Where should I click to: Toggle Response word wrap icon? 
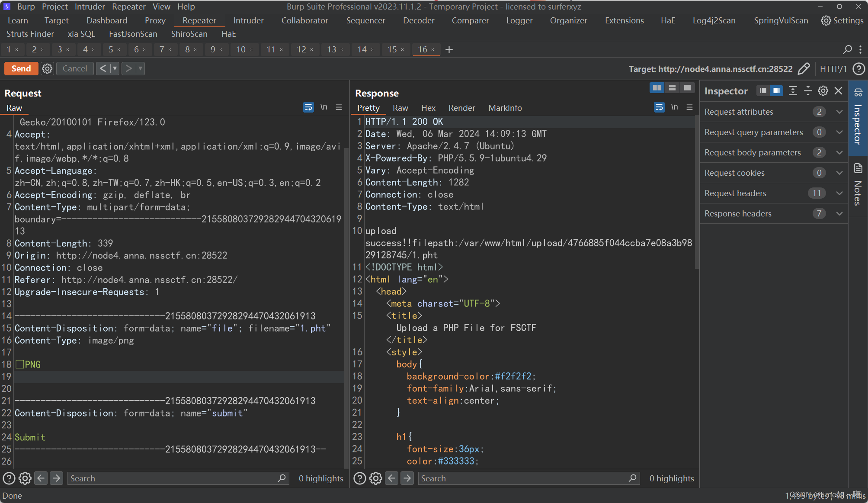(659, 107)
